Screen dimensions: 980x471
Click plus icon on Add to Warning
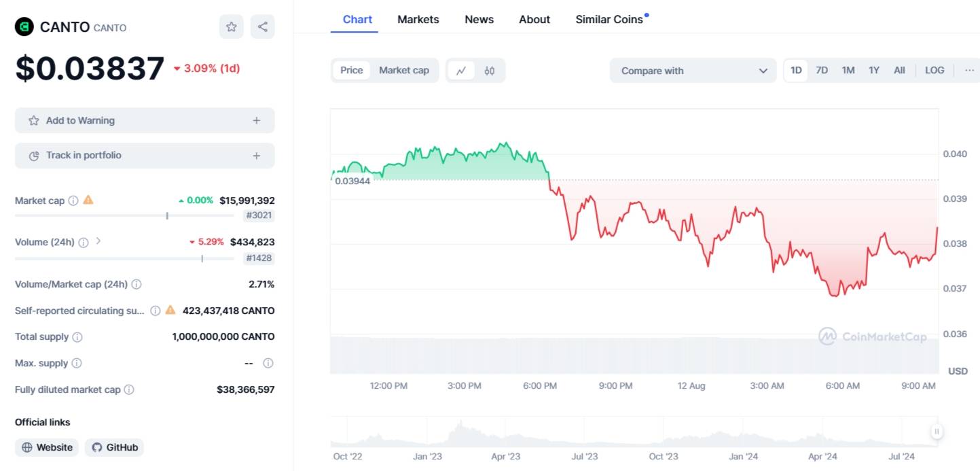pyautogui.click(x=257, y=120)
